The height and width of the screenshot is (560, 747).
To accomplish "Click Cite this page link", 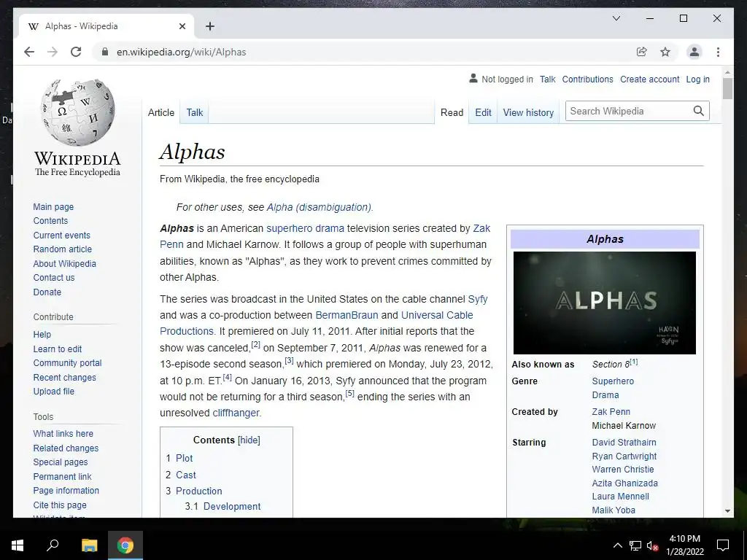I will (x=60, y=505).
